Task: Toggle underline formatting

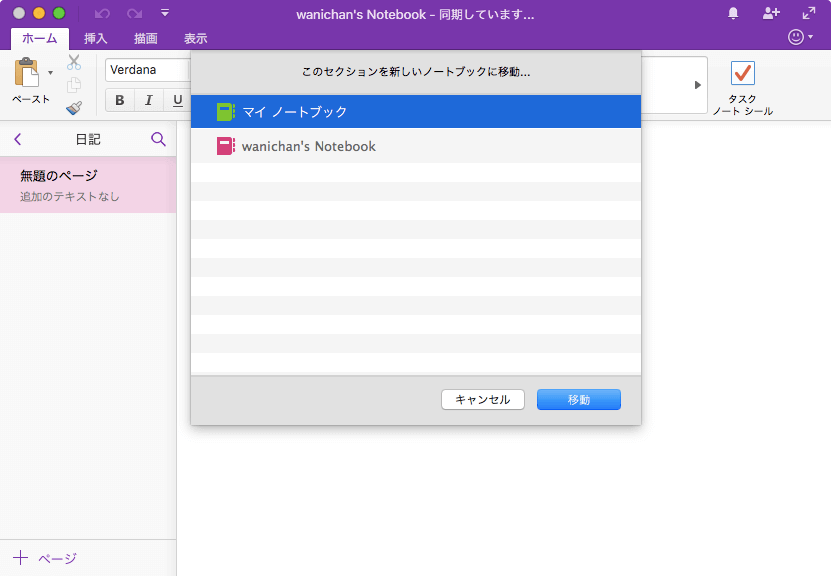Action: [x=178, y=100]
